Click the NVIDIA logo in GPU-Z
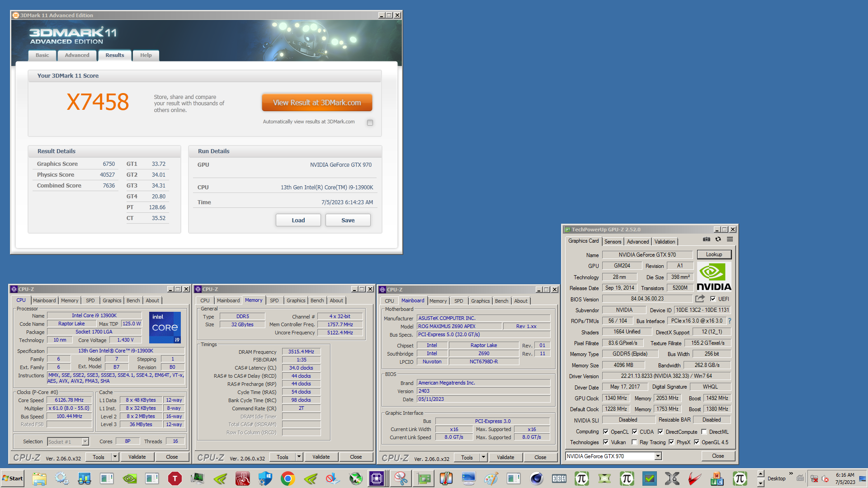 tap(714, 277)
